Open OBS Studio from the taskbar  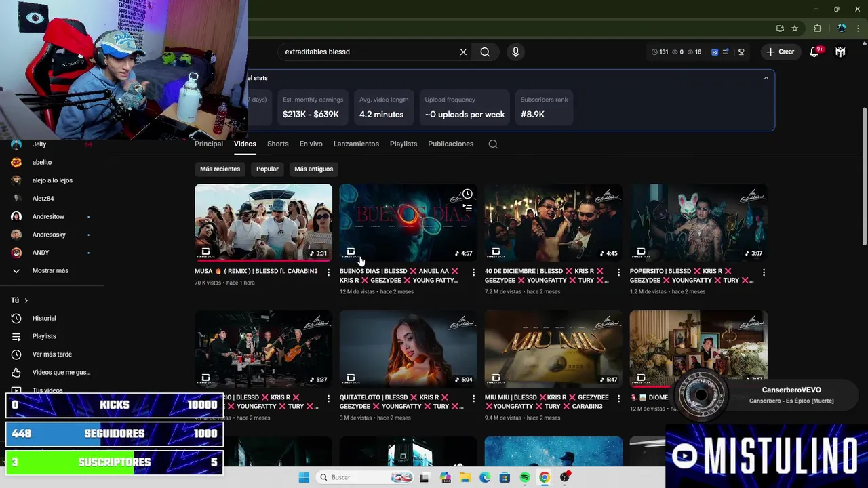(x=564, y=477)
